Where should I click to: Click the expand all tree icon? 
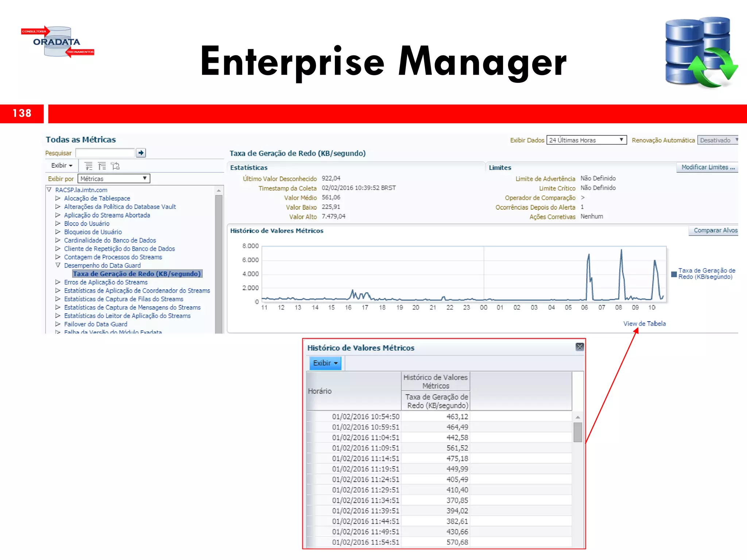pos(89,166)
